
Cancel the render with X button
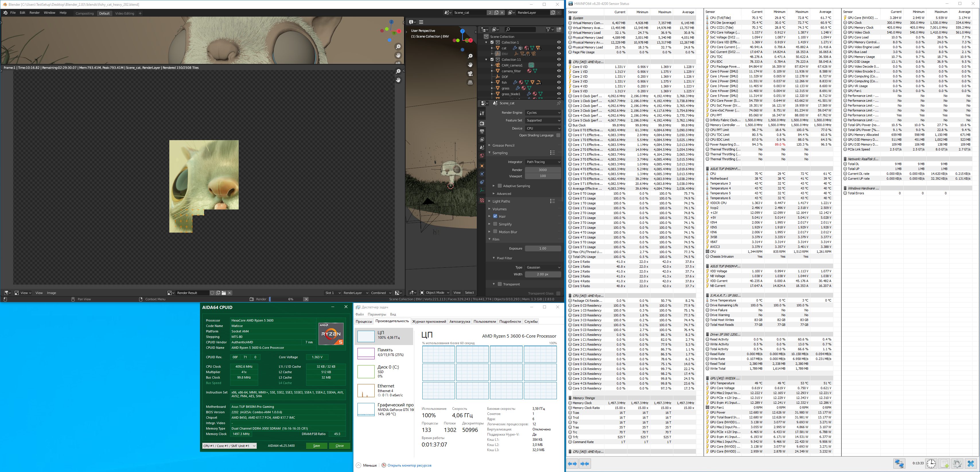[306, 299]
